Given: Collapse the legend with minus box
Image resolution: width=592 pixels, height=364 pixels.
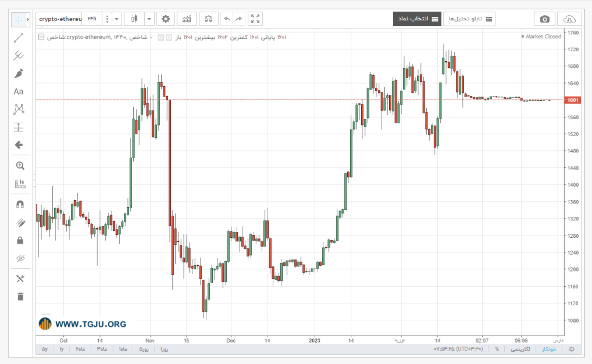Looking at the screenshot, I should [42, 37].
